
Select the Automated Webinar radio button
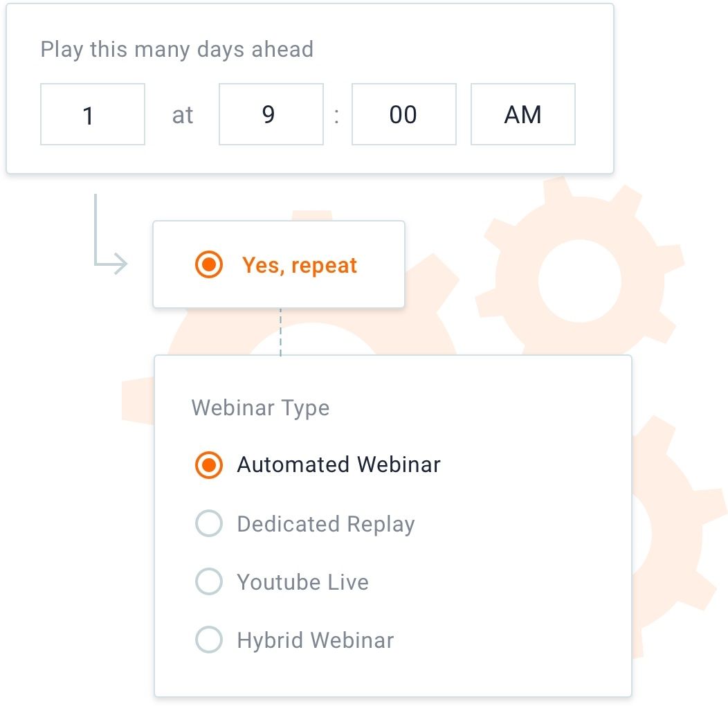pos(209,465)
